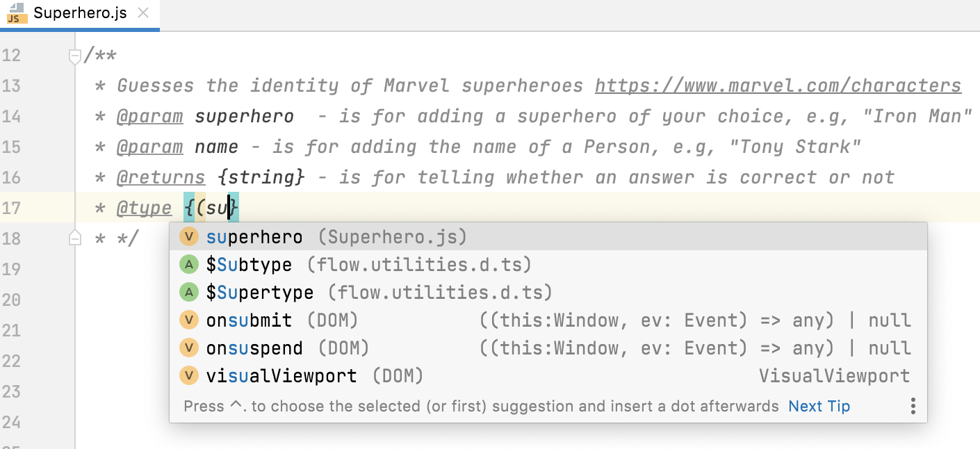Click the V icon next to onsubmit suggestion

(190, 320)
